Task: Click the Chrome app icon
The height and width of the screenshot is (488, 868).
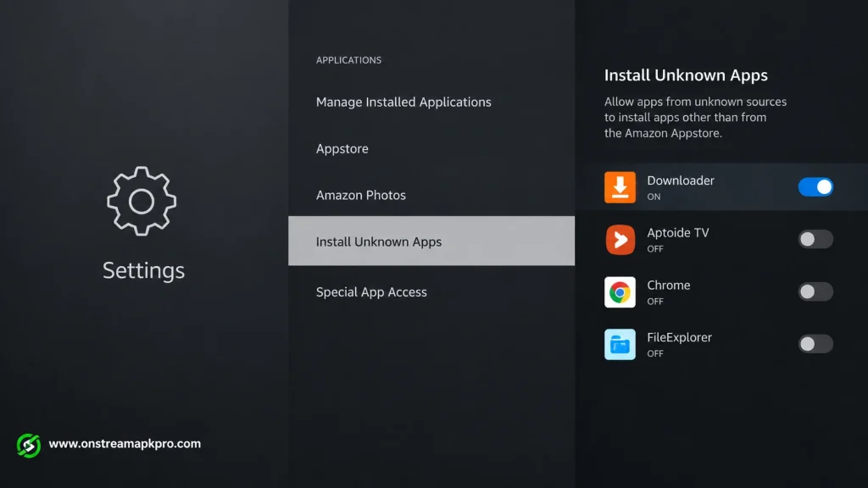Action: click(620, 292)
